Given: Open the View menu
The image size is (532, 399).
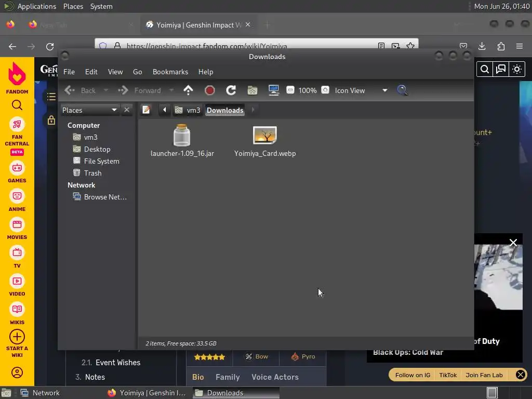Looking at the screenshot, I should pyautogui.click(x=115, y=72).
